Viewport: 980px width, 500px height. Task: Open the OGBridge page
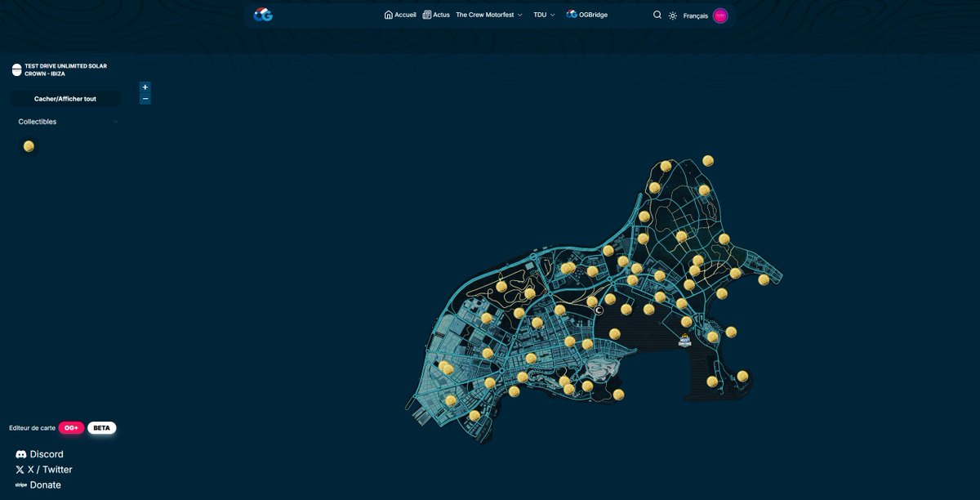pos(587,15)
